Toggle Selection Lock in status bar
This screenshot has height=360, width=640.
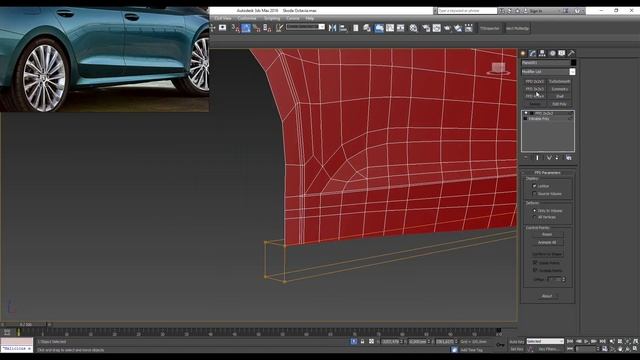pos(362,341)
